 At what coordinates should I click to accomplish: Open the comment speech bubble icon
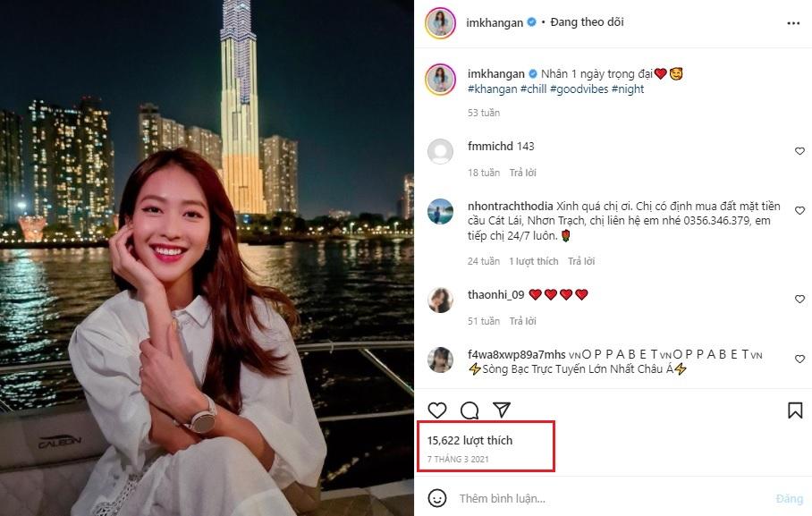[469, 410]
